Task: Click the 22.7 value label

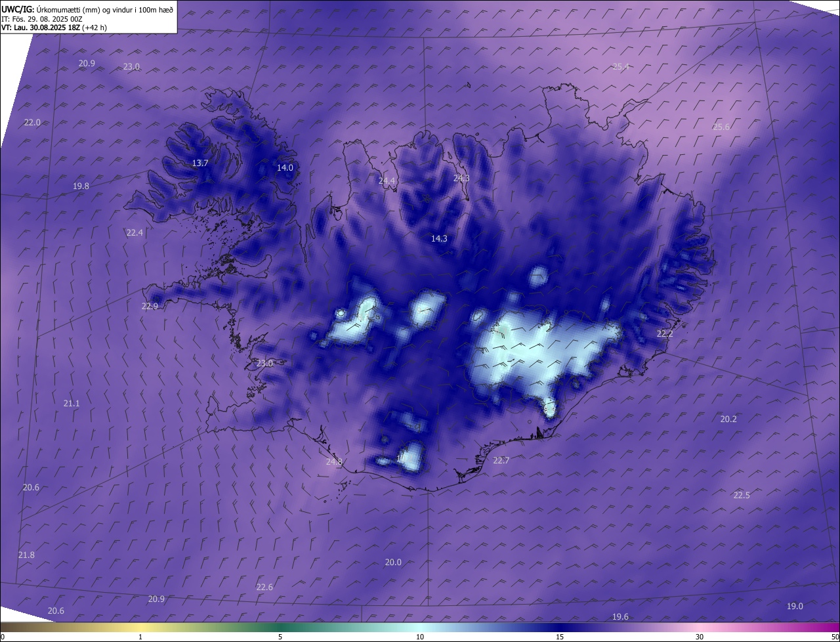Action: point(501,461)
